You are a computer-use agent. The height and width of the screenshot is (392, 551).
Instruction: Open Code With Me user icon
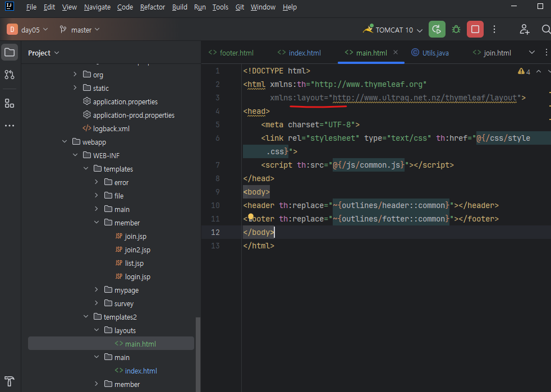(524, 29)
